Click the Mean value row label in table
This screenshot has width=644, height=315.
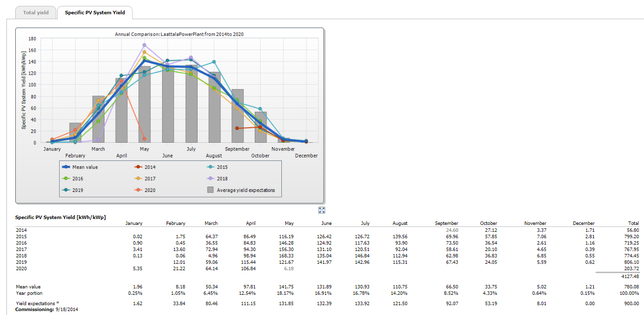pos(28,286)
